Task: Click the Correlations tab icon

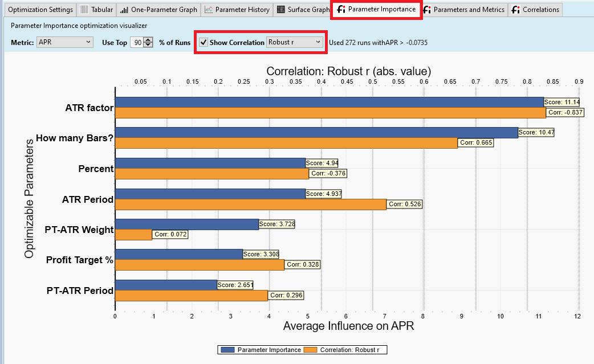Action: [x=516, y=10]
